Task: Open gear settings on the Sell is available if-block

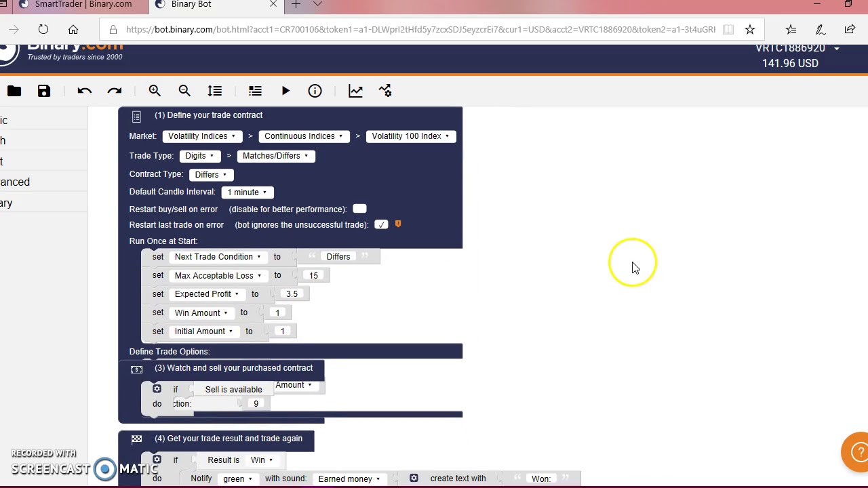Action: click(157, 389)
